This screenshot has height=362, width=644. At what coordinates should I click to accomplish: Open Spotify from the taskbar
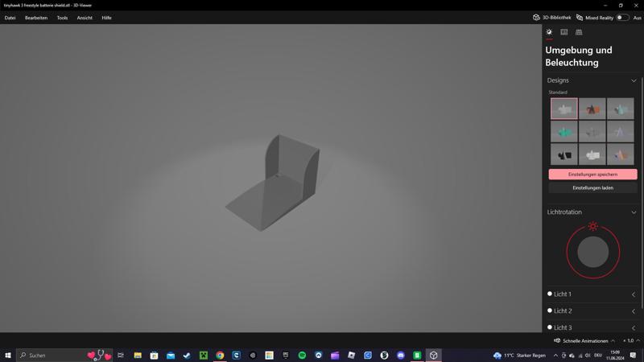tap(302, 356)
